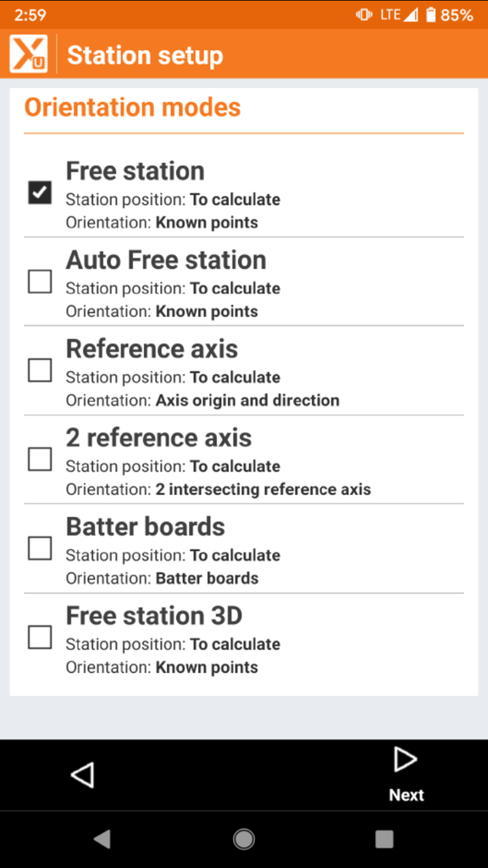The height and width of the screenshot is (868, 488).
Task: Uncheck the Free station checkbox
Action: pyautogui.click(x=39, y=192)
